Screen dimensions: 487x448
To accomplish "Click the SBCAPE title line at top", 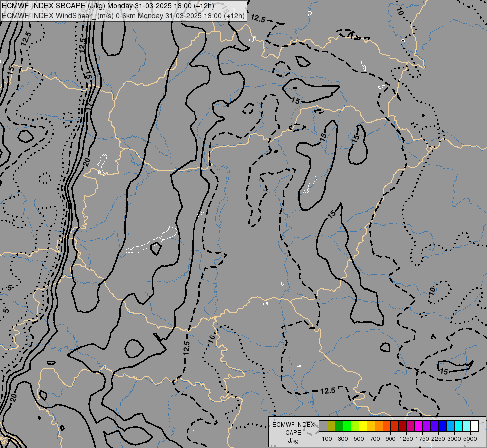I will coord(108,6).
